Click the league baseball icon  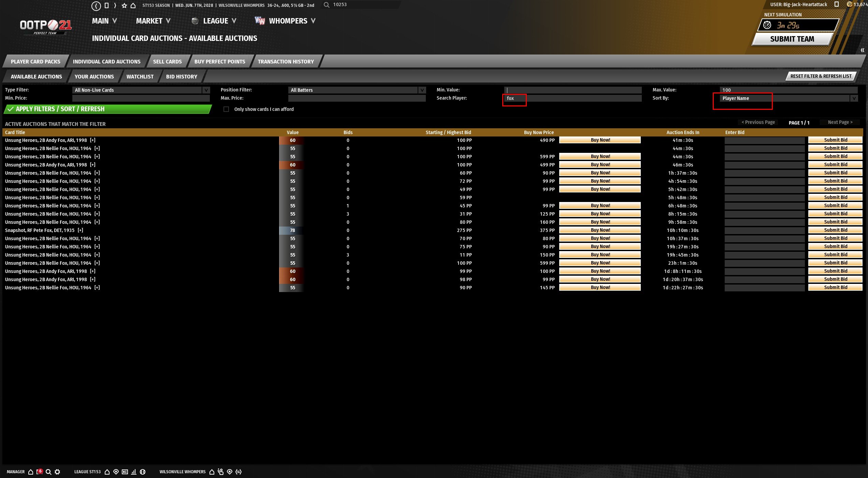click(143, 472)
